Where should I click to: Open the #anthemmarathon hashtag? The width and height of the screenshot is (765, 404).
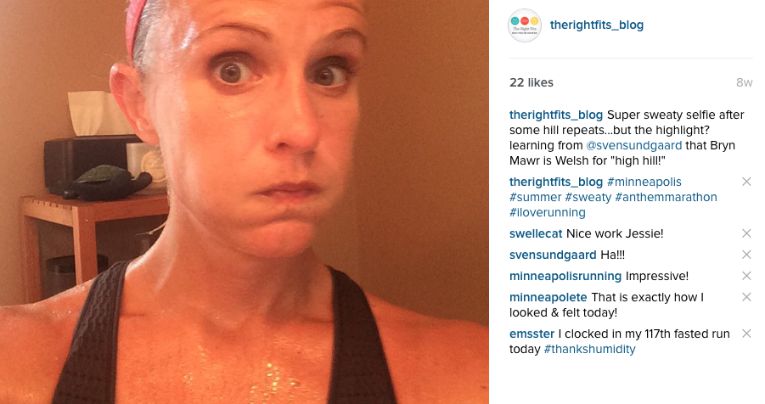[x=666, y=197]
